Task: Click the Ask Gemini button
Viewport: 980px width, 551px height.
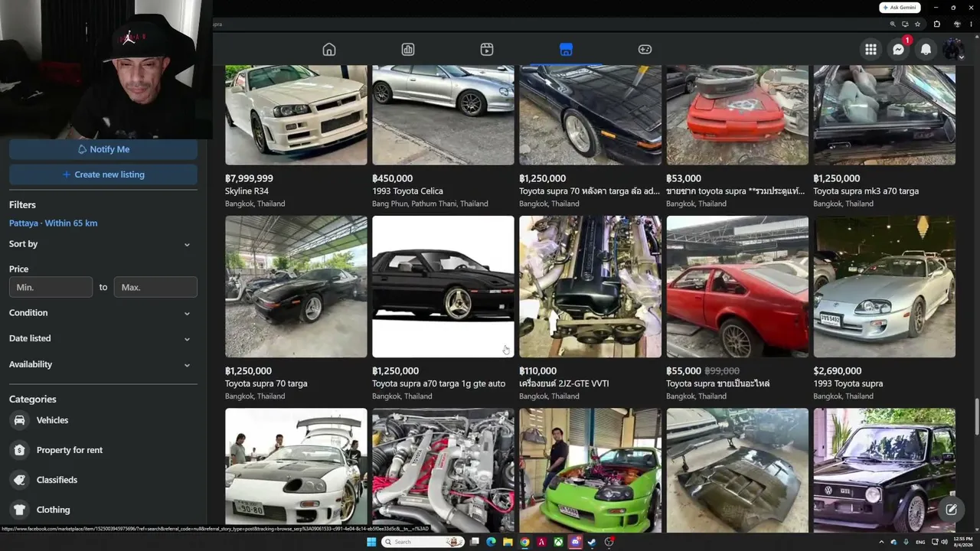Action: click(x=900, y=8)
